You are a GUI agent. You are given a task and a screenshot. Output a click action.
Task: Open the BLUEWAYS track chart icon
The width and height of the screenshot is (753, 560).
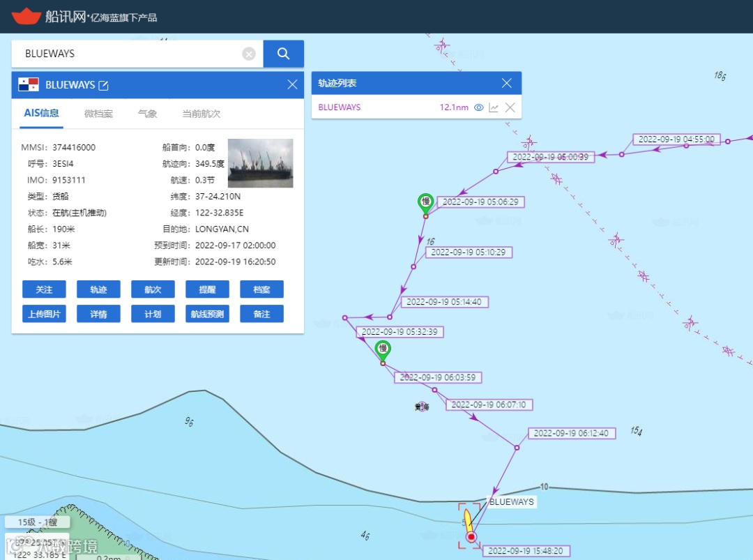(494, 107)
